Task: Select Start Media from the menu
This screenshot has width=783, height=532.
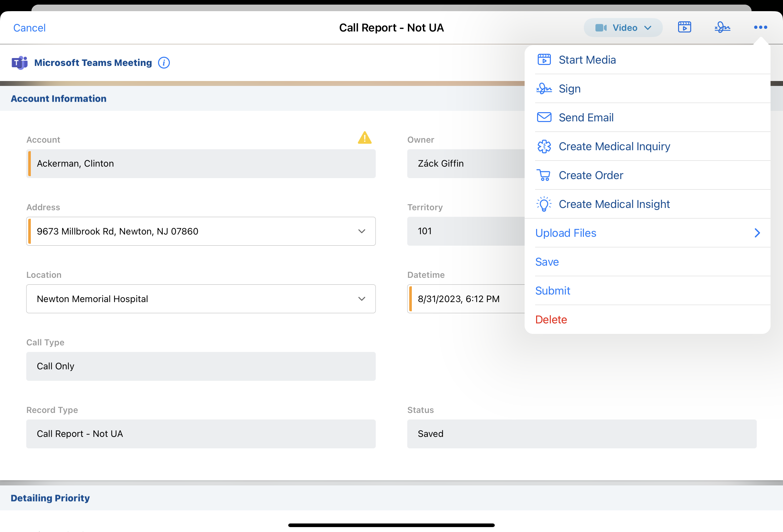Action: (587, 60)
